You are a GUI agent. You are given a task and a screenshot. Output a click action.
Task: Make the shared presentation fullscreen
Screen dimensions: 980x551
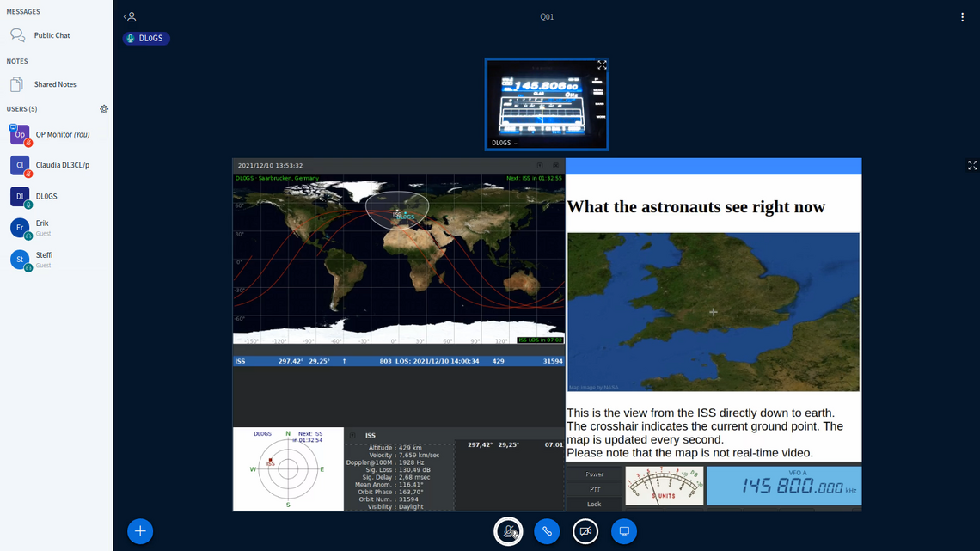tap(972, 165)
